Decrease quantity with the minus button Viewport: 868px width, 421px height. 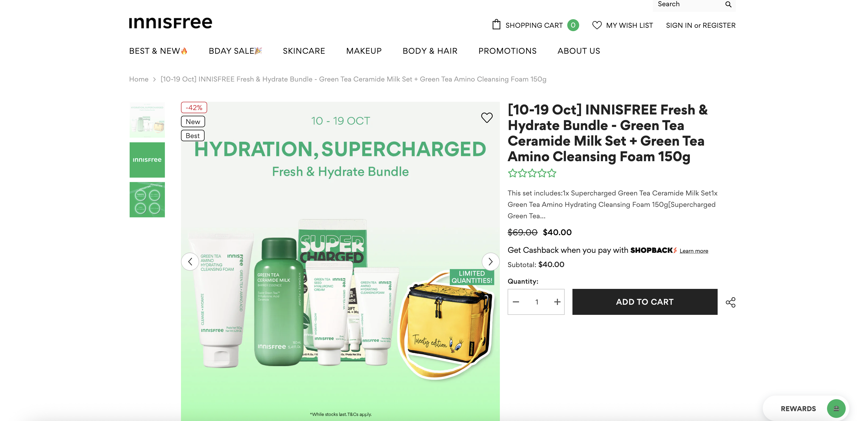(x=516, y=302)
